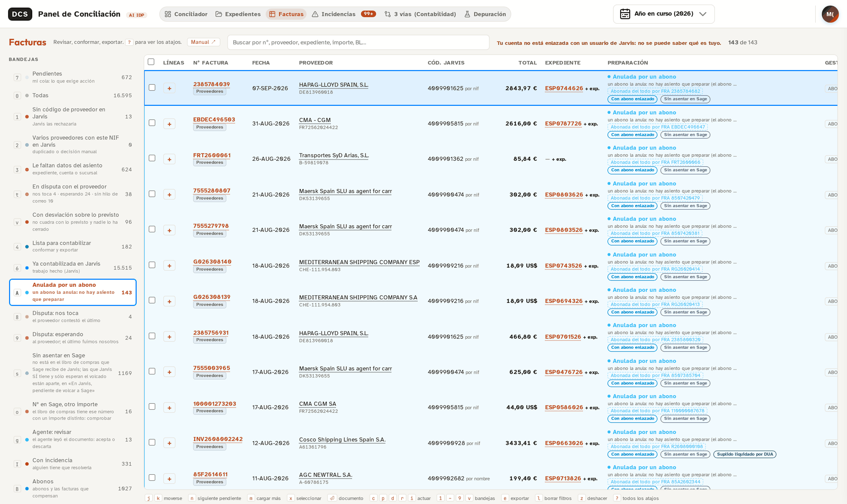Open expediente ESP0663026
This screenshot has width=847, height=504.
click(x=564, y=443)
